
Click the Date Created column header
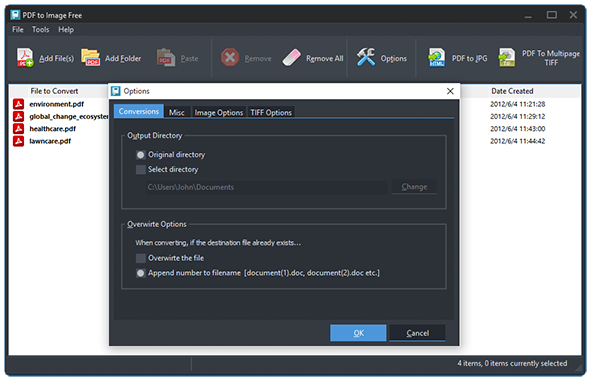coord(512,91)
